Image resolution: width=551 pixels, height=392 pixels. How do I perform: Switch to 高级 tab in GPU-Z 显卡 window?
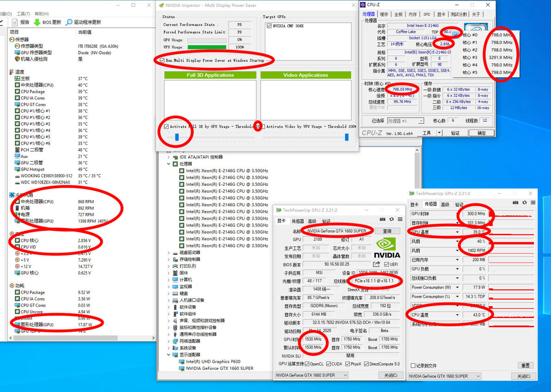312,221
